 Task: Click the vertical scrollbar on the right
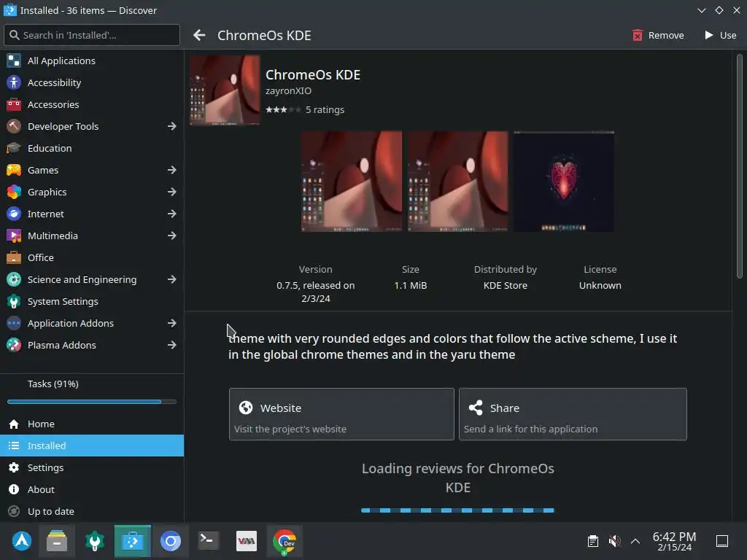coord(740,167)
